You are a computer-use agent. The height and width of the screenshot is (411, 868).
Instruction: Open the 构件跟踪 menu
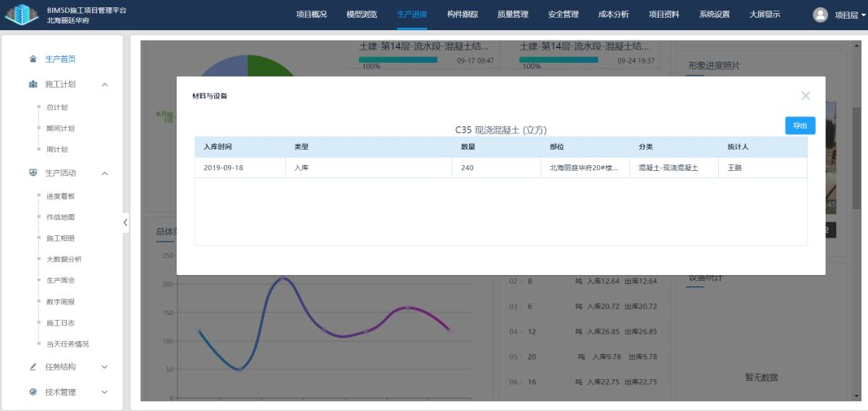coord(462,15)
